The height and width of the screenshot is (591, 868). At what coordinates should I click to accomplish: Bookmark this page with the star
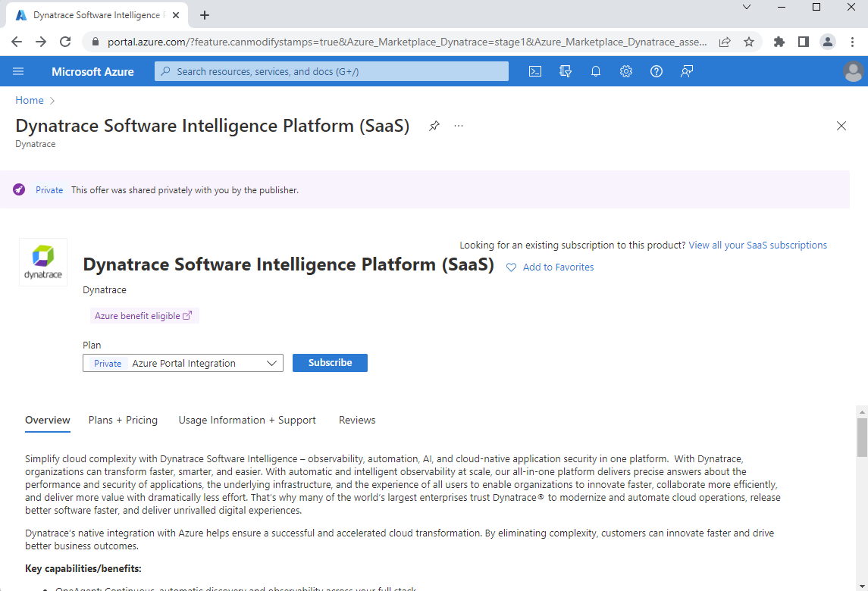(749, 42)
